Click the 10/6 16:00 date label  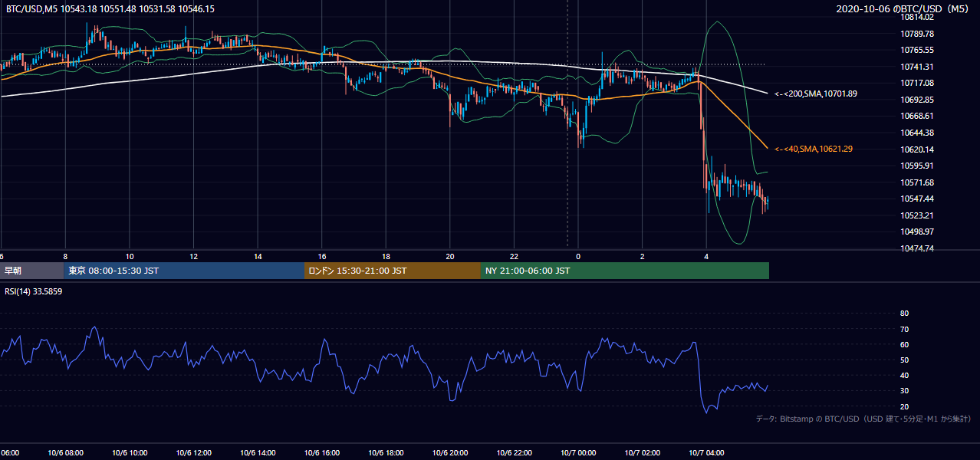click(x=322, y=453)
